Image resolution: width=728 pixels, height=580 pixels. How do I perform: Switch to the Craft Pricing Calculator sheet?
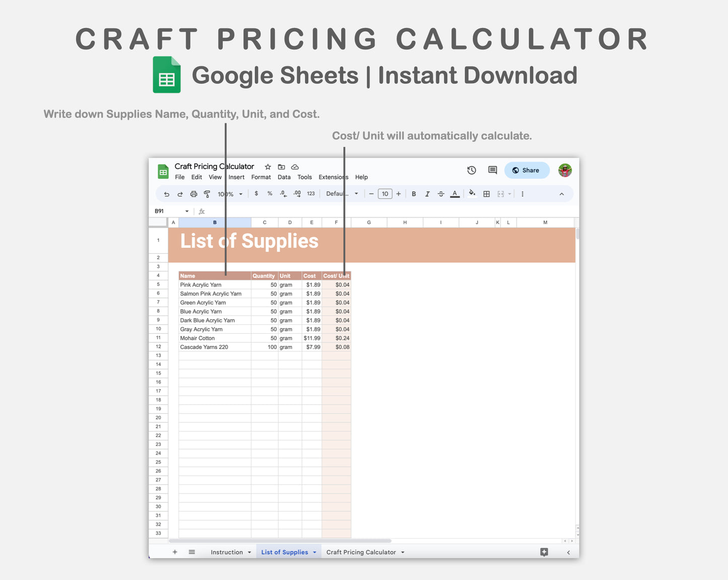click(361, 552)
